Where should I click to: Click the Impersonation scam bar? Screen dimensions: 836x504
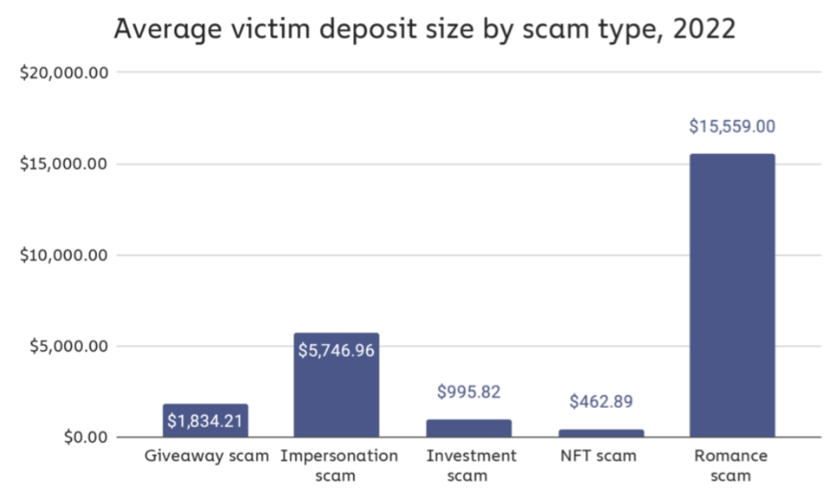click(x=336, y=385)
